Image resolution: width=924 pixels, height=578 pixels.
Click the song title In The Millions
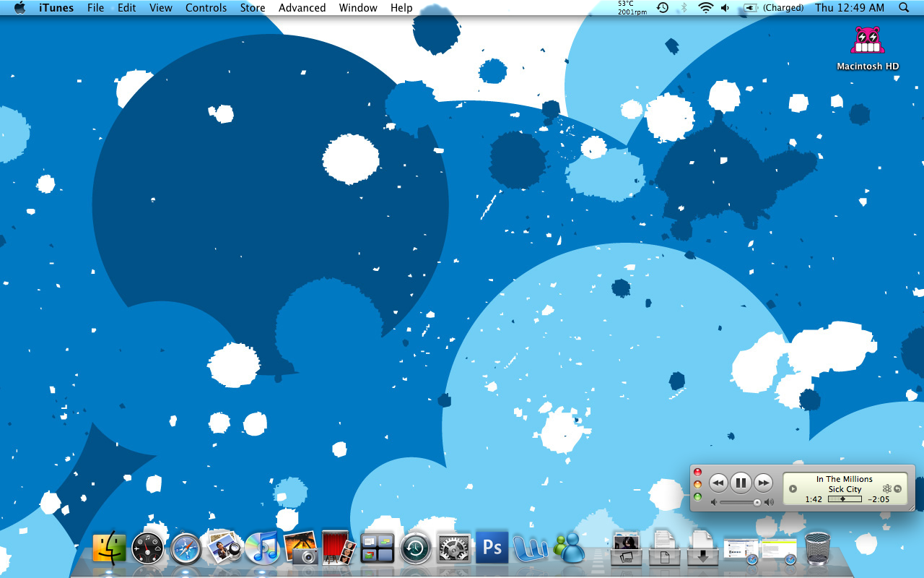coord(845,479)
